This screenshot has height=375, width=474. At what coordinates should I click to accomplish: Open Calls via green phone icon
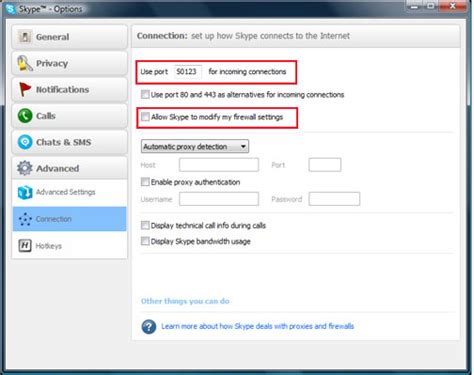tap(25, 116)
